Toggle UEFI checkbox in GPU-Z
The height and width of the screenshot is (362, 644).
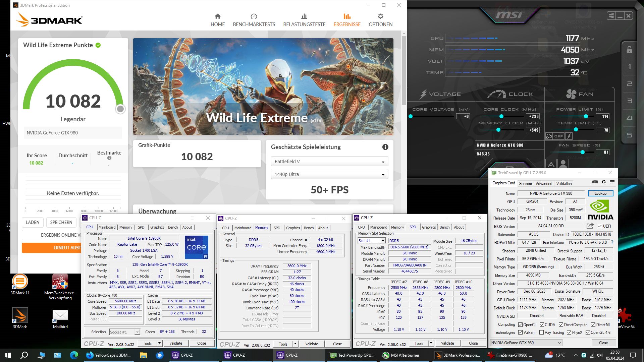coord(600,226)
